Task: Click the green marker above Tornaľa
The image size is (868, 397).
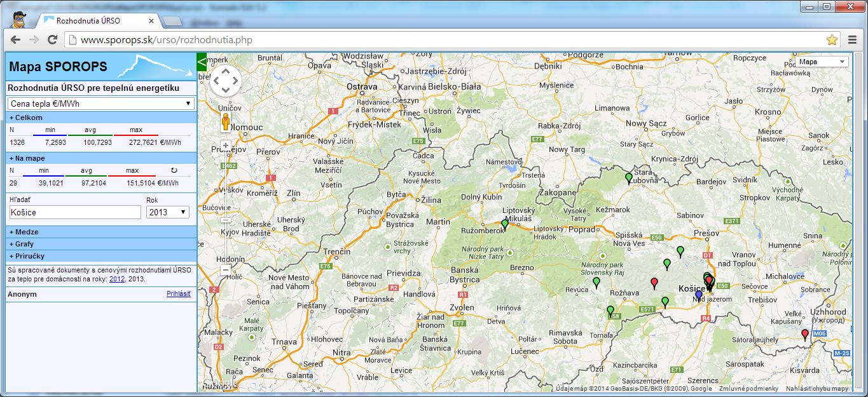Action: [x=610, y=311]
